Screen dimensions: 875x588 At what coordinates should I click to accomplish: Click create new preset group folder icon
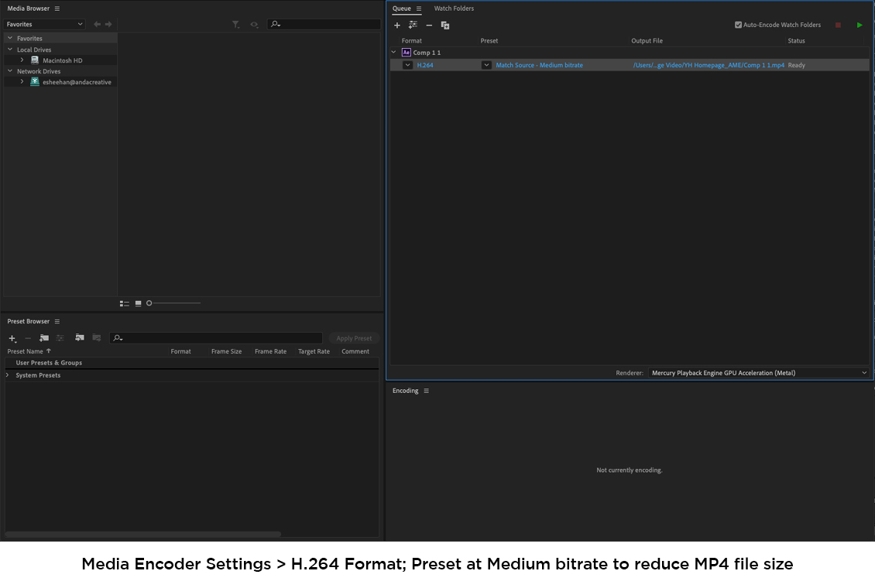(44, 338)
